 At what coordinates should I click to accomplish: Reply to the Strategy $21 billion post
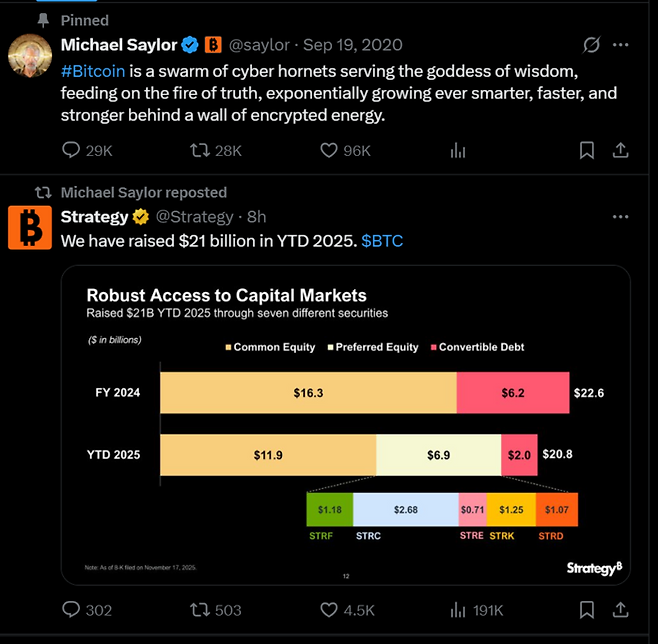tap(71, 609)
